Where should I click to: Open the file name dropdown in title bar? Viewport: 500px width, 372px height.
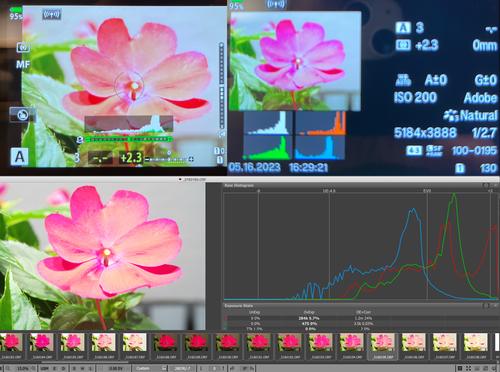193,179
